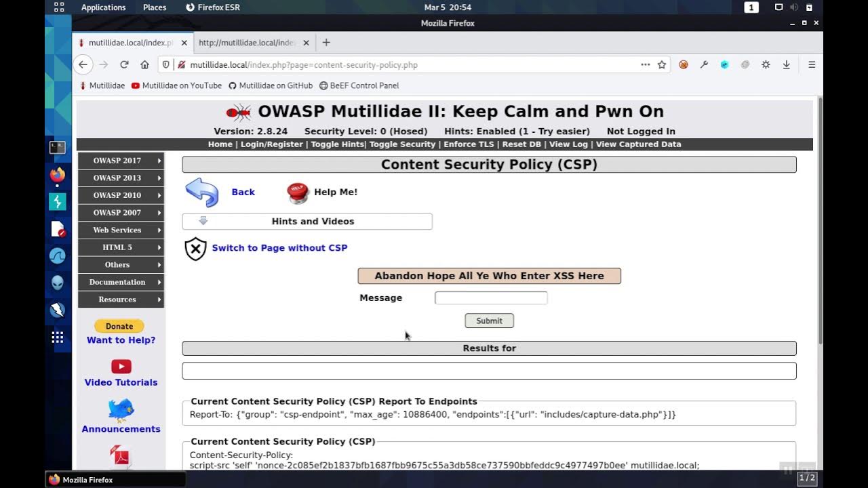Go to Firefox home with house icon

click(144, 64)
